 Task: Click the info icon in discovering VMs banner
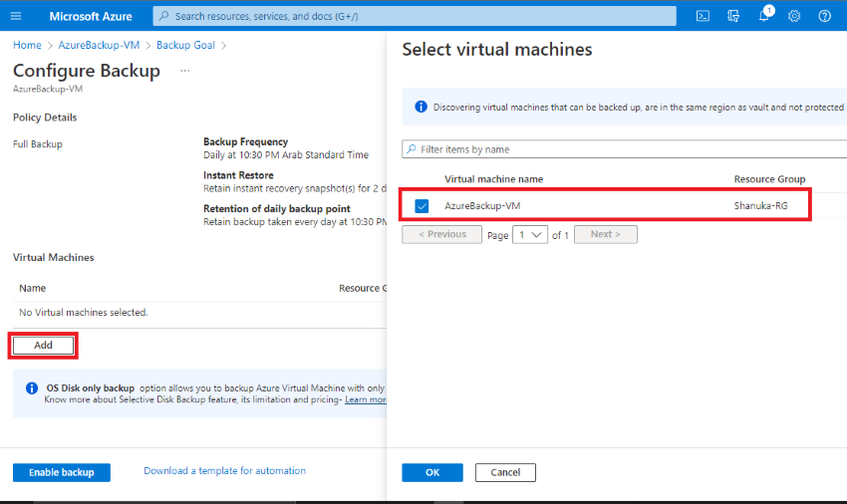point(421,107)
